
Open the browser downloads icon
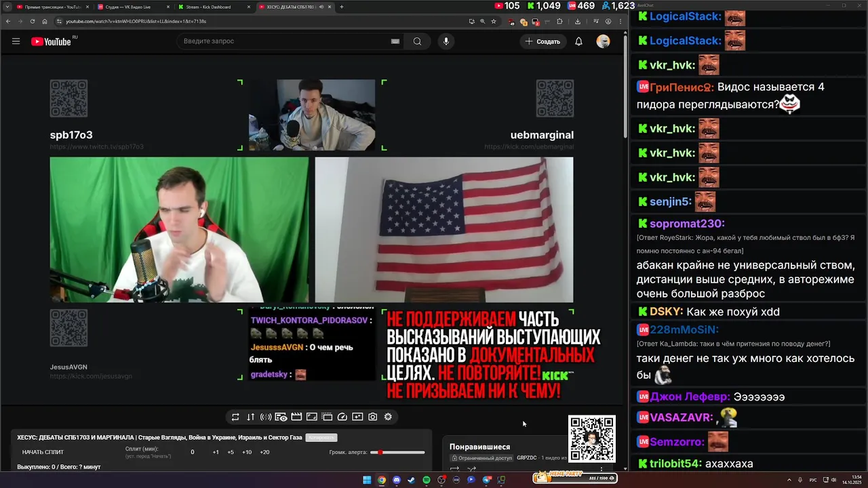point(577,21)
